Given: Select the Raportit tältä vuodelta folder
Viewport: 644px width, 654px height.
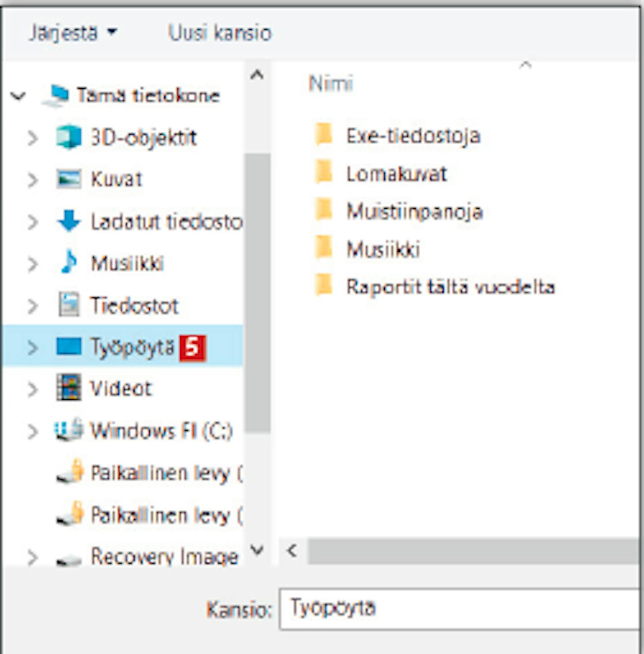Looking at the screenshot, I should click(x=450, y=287).
